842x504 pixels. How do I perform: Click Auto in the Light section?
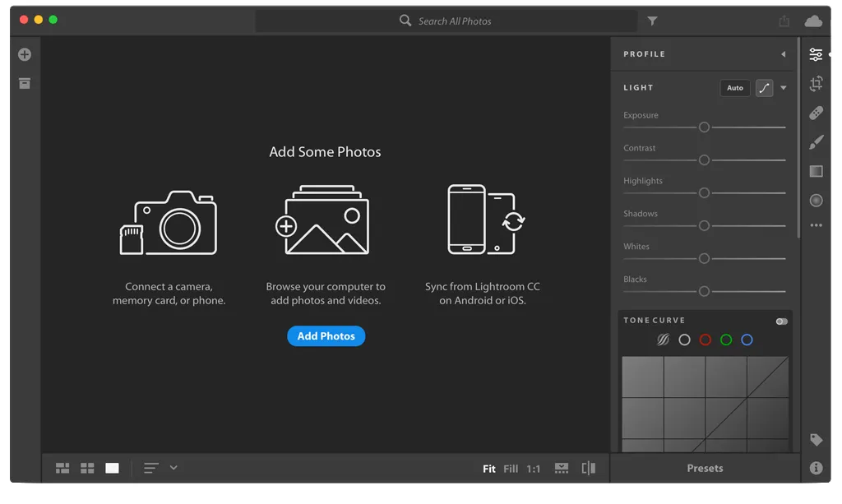[735, 87]
